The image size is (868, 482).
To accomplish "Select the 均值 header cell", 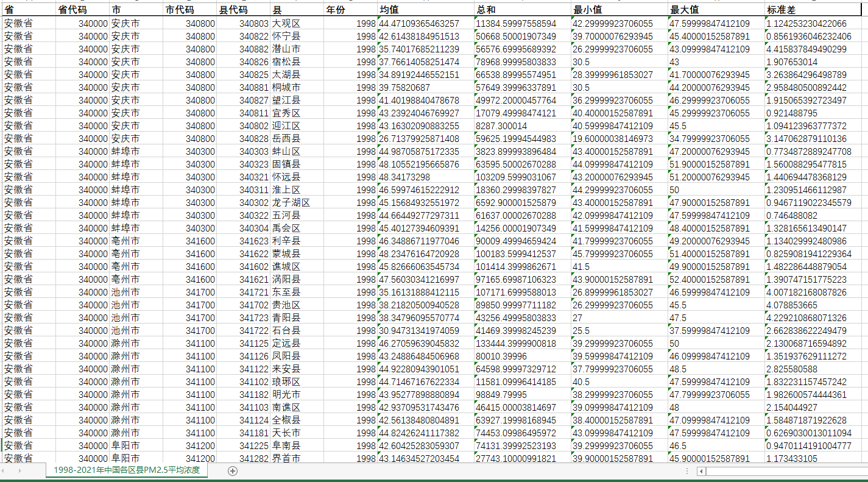I will [x=426, y=10].
